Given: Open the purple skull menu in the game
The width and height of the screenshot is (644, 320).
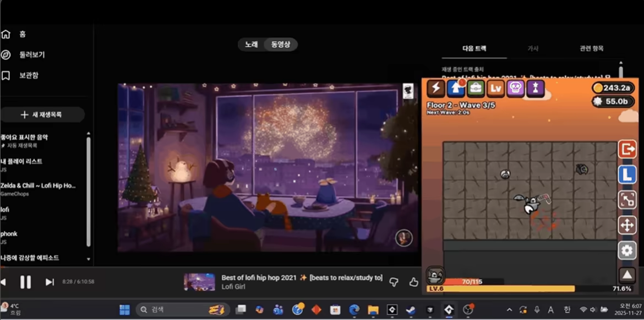Looking at the screenshot, I should 515,88.
